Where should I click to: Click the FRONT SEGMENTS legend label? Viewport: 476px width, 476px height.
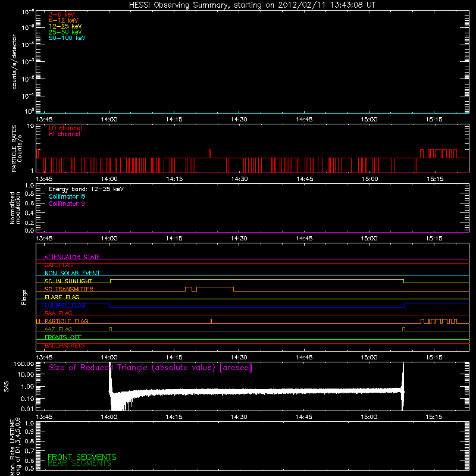point(82,457)
